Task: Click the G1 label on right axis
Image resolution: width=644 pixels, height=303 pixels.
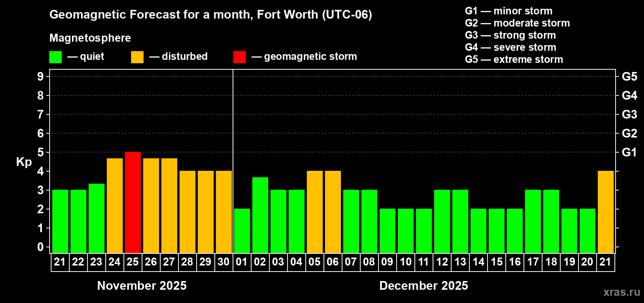Action: (629, 152)
